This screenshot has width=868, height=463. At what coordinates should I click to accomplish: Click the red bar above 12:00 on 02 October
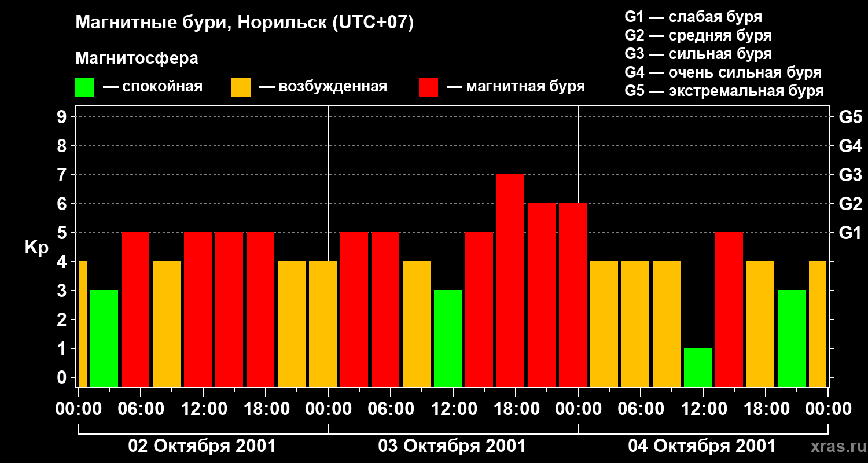(x=198, y=309)
